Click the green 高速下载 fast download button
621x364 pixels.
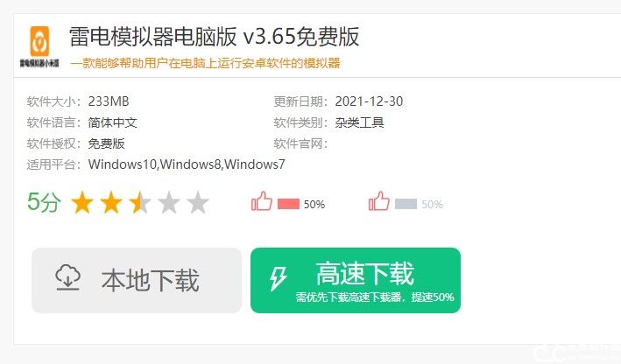coord(356,281)
